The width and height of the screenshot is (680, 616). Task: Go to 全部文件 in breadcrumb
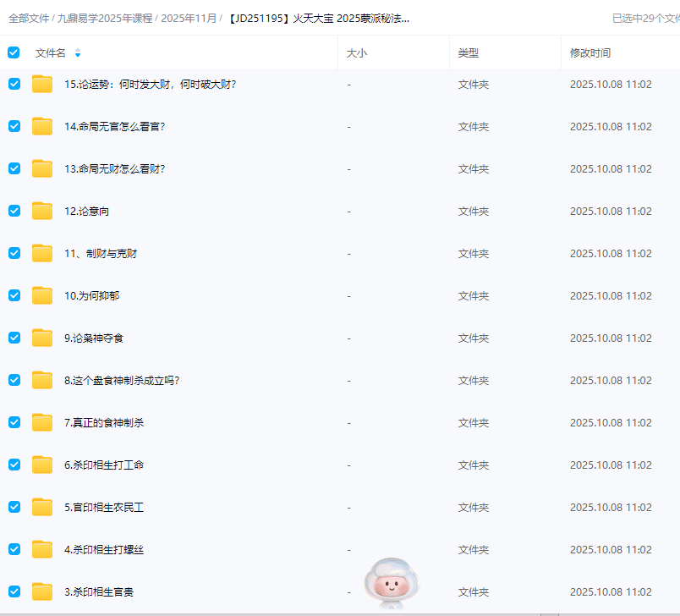pyautogui.click(x=29, y=18)
